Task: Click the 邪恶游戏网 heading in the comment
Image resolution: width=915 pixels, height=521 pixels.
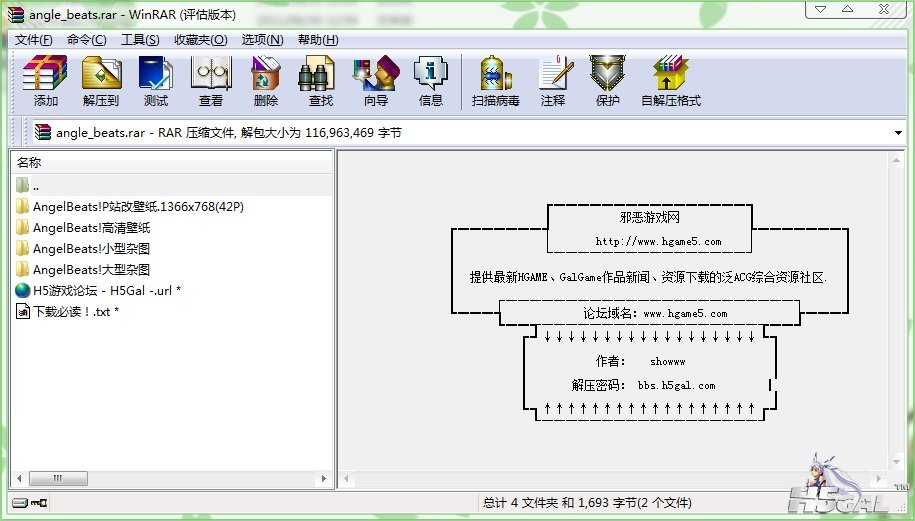Action: click(649, 218)
